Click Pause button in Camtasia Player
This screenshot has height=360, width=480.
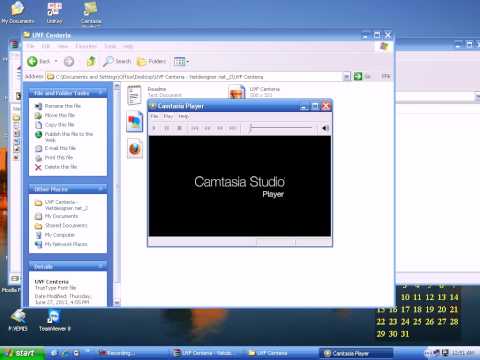[x=167, y=128]
